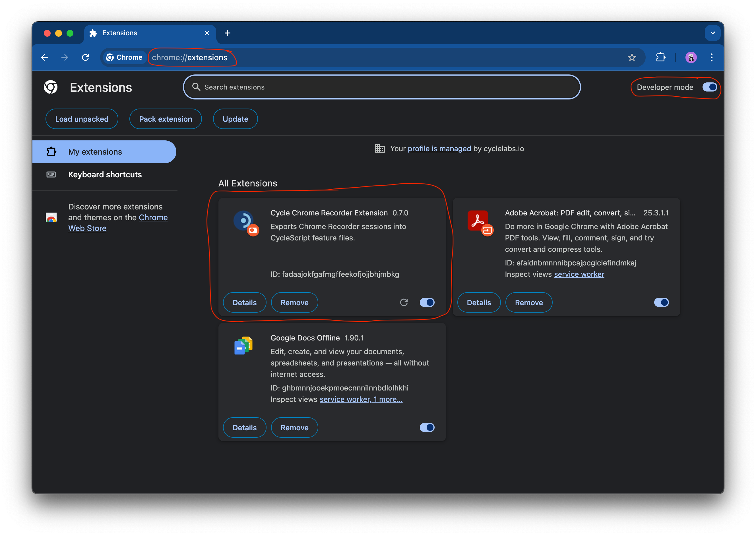Click the ID ghbmnnjooekpmoecnnnilnnbdlolhkhi text

pos(339,388)
